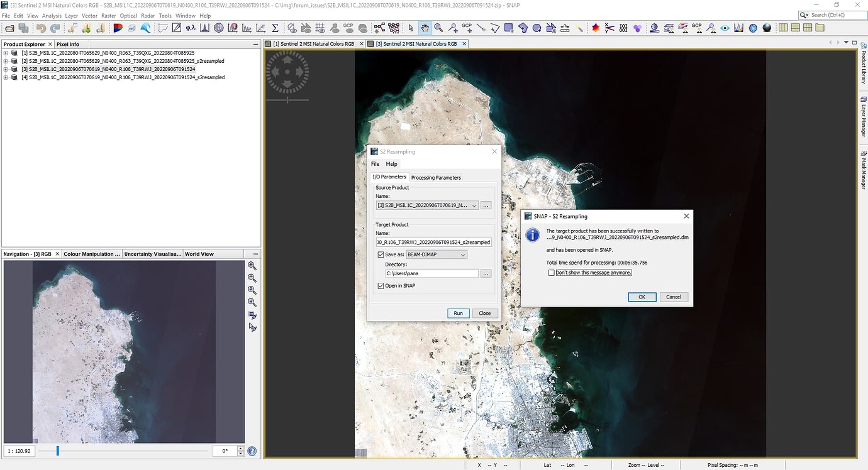Click Run in the S2 Resampling dialog
868x470 pixels.
coord(458,313)
